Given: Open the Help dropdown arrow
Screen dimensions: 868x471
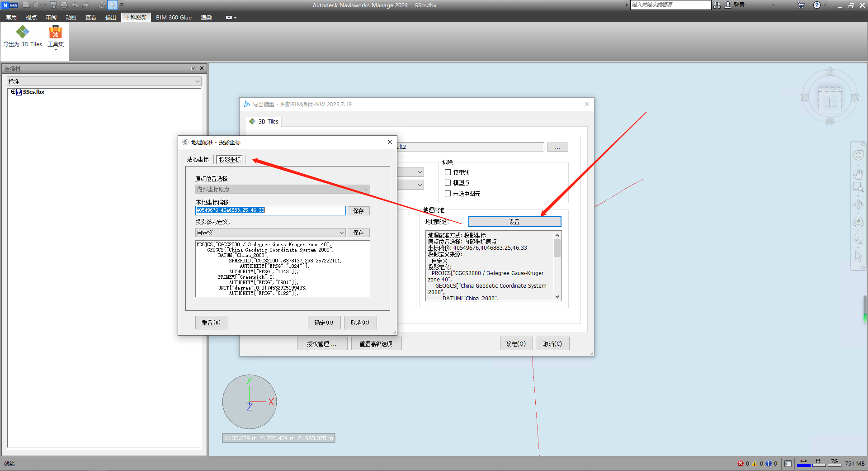Looking at the screenshot, I should 825,5.
